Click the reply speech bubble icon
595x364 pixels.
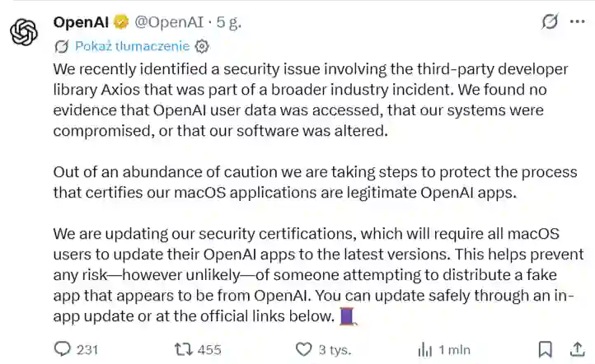[63, 348]
